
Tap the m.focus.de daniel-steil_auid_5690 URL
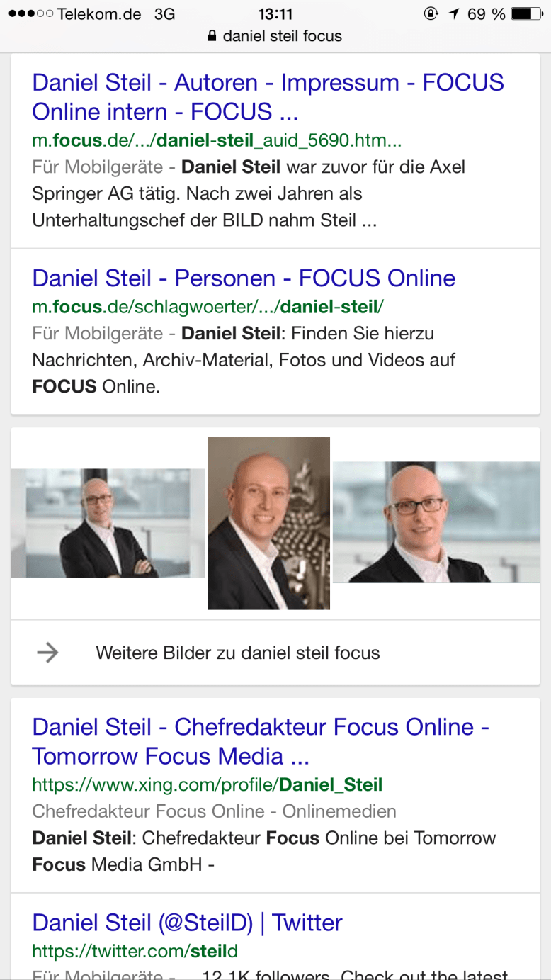tap(217, 141)
